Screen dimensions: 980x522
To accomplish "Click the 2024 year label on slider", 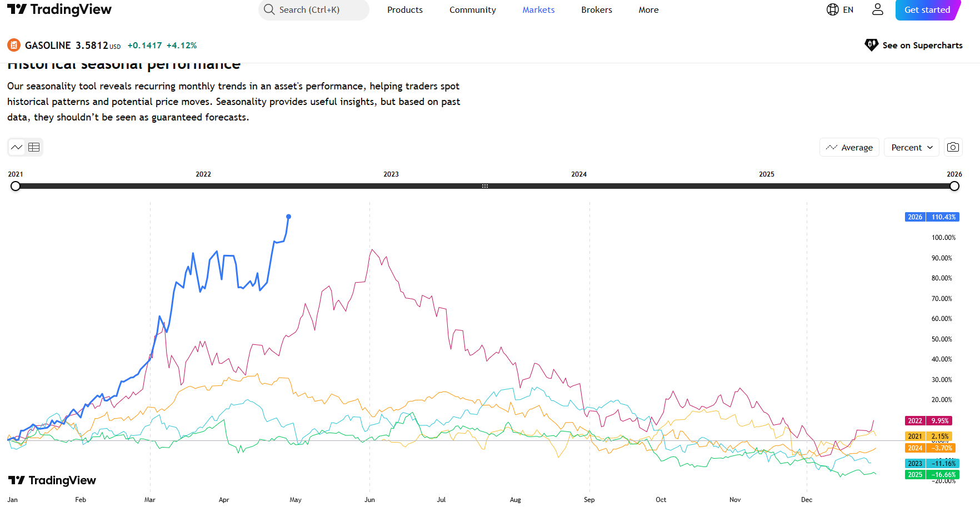I will tap(579, 174).
